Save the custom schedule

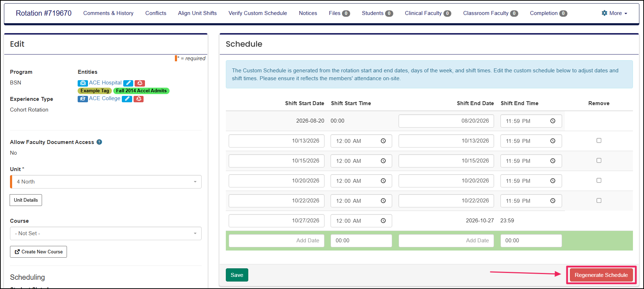(237, 275)
